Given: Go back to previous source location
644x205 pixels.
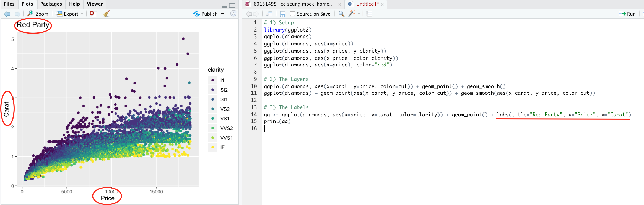Looking at the screenshot, I should tap(249, 14).
